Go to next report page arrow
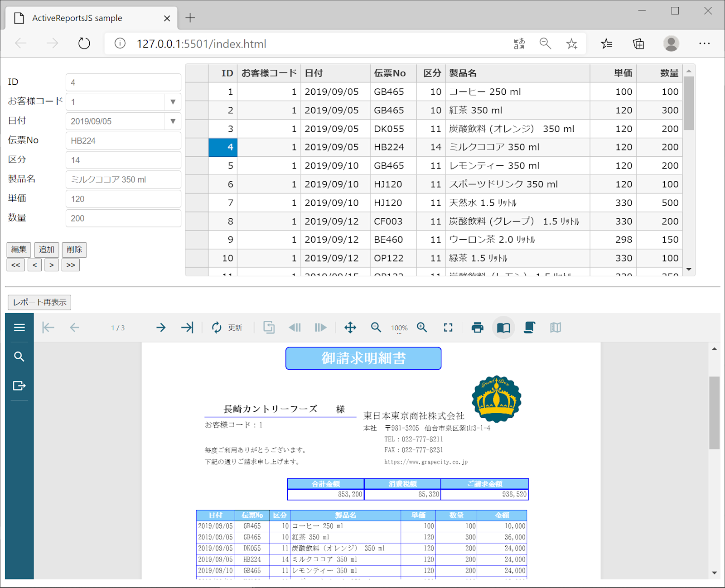The height and width of the screenshot is (588, 725). click(161, 328)
